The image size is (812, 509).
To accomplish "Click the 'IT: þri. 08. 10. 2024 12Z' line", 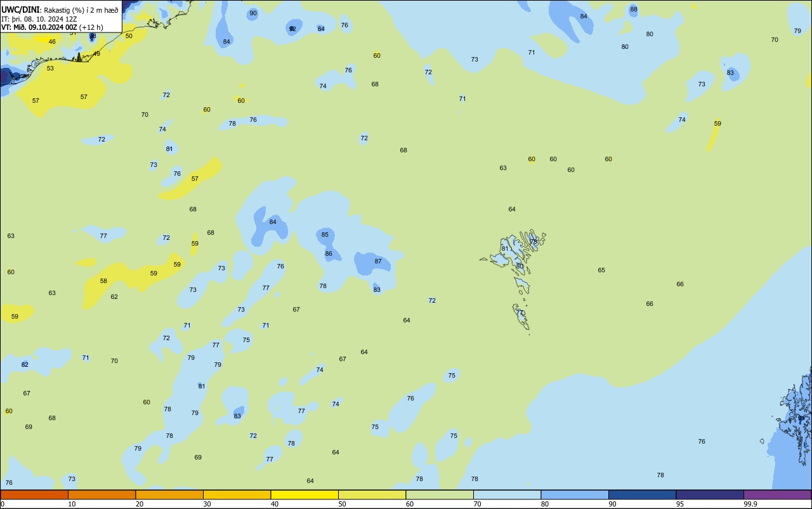I will [x=39, y=19].
